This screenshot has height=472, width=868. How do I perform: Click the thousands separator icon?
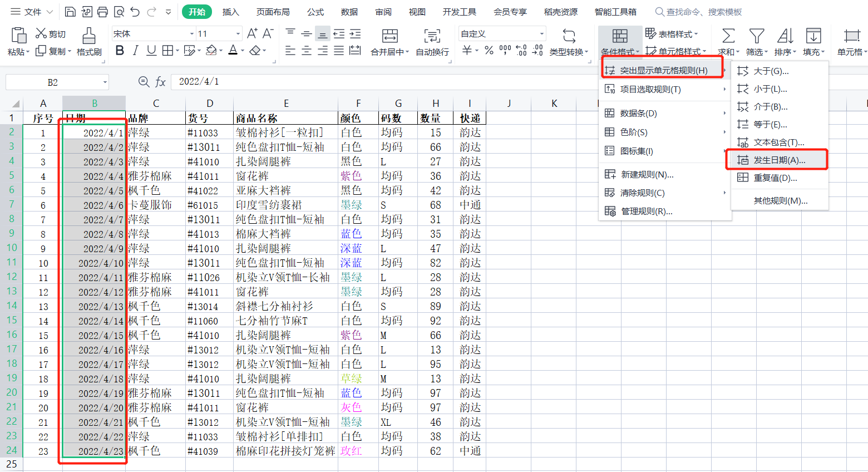point(505,51)
